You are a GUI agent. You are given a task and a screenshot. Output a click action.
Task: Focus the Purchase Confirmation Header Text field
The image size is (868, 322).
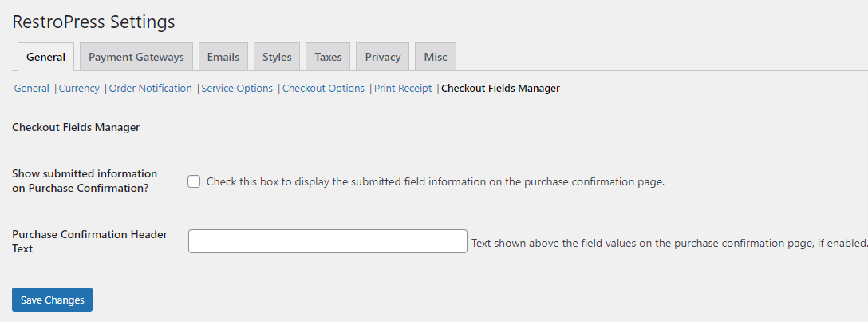pos(328,241)
